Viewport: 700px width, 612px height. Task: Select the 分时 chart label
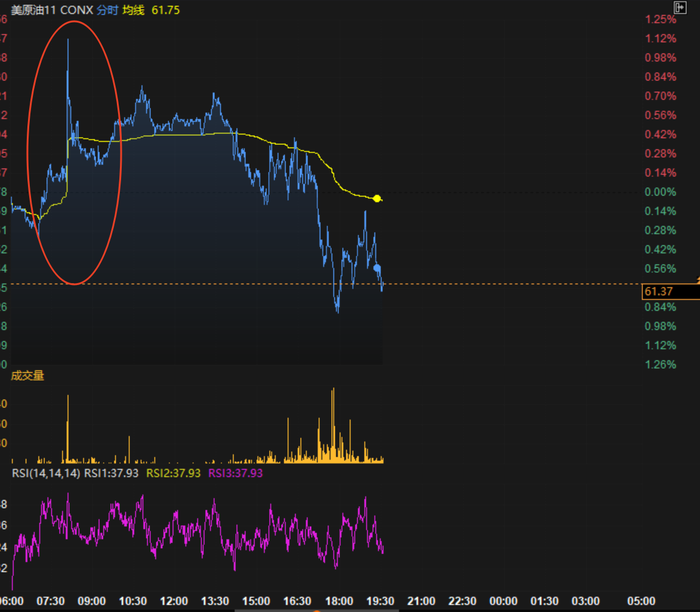(107, 10)
